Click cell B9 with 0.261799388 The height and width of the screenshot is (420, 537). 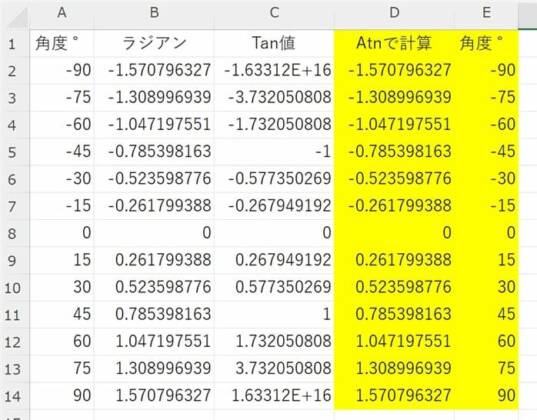click(154, 260)
